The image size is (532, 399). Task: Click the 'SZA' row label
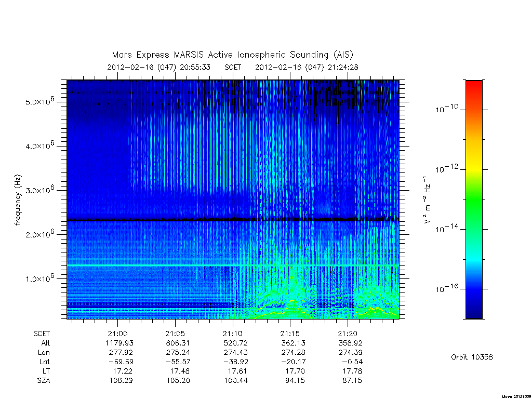[44, 381]
